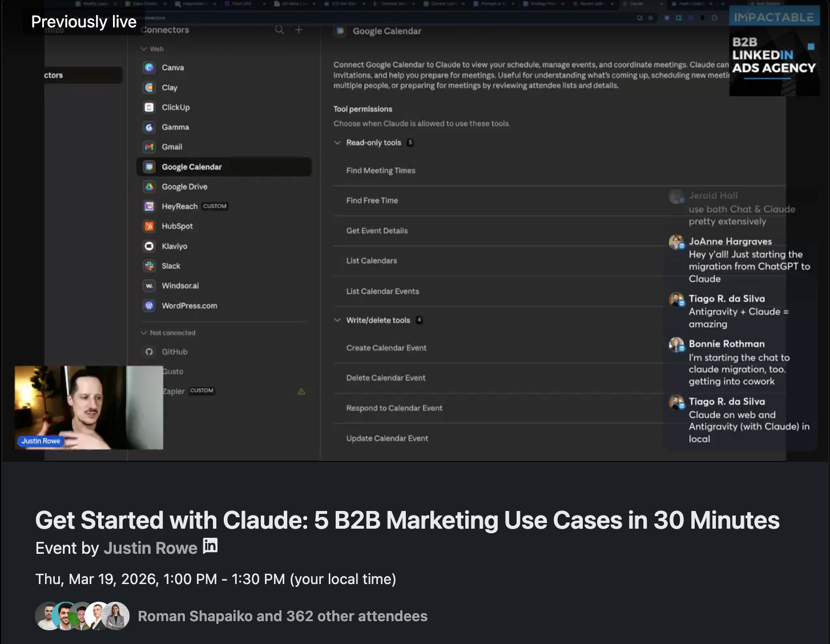
Task: Click the Clay connector icon
Action: [x=149, y=87]
